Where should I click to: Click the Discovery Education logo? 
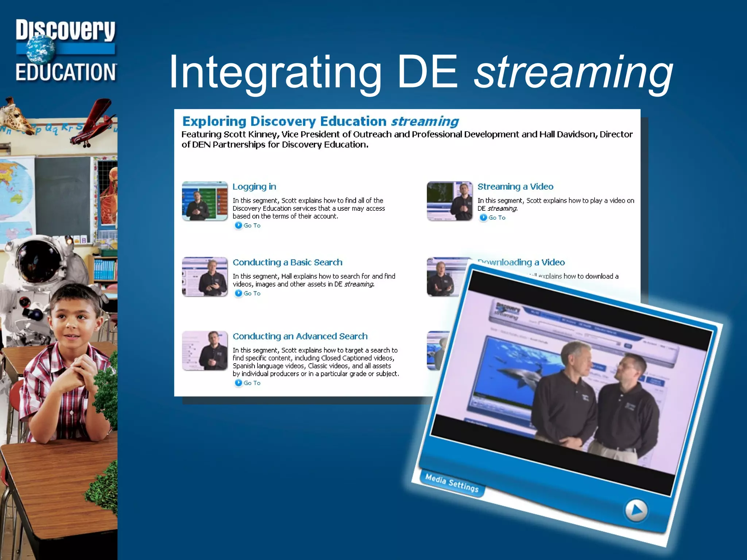pos(66,50)
